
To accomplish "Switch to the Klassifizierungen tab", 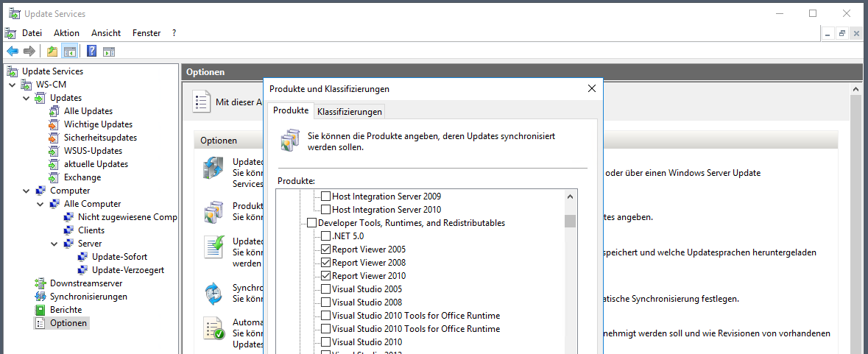I will click(350, 112).
